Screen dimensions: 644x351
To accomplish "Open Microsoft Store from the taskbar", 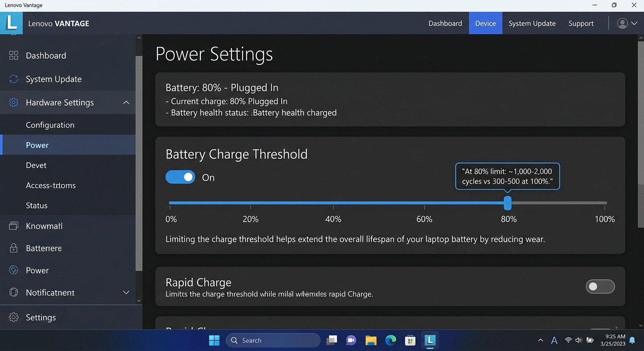I will (x=410, y=340).
